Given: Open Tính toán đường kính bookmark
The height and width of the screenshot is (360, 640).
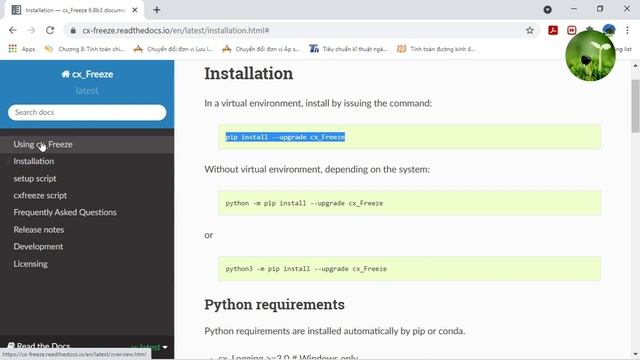Looking at the screenshot, I should [x=436, y=49].
